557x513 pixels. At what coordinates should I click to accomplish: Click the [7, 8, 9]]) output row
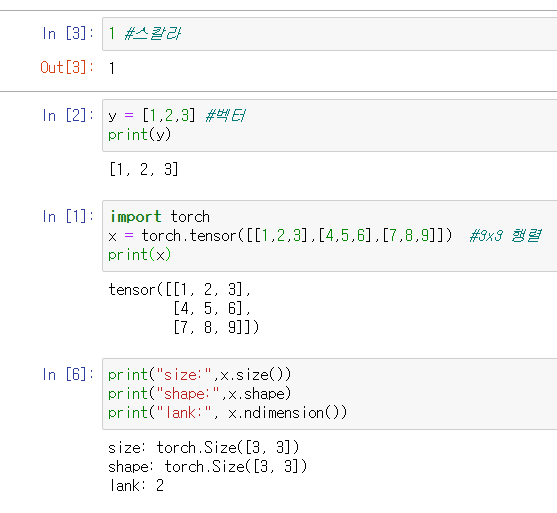click(216, 327)
